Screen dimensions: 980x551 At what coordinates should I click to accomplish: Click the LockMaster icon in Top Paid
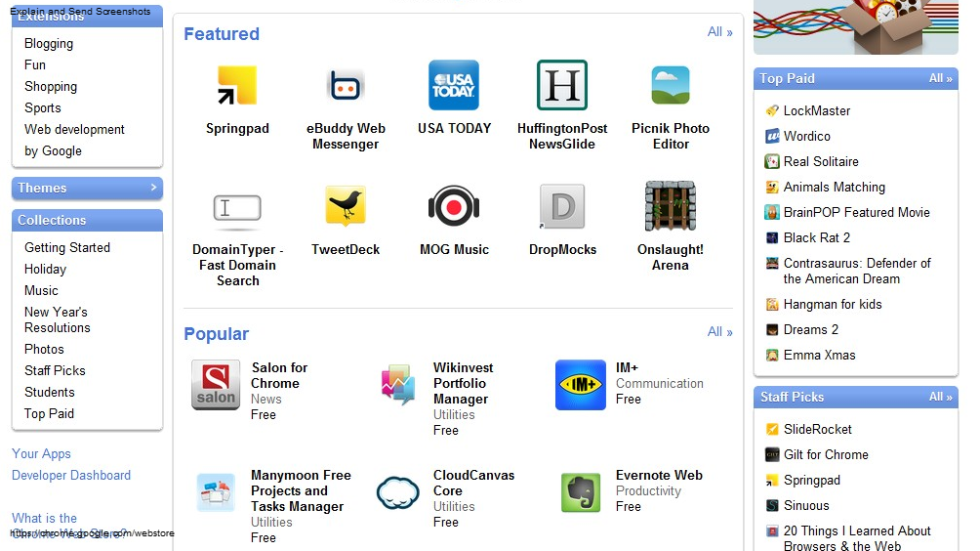click(772, 110)
